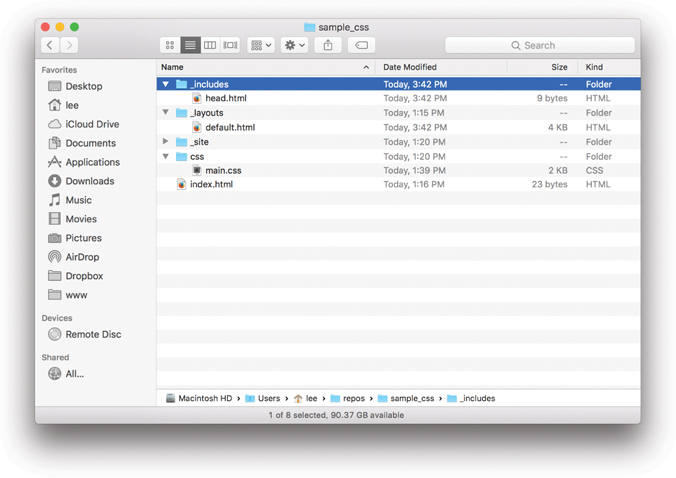
Task: Collapse the css folder triangle
Action: point(166,156)
